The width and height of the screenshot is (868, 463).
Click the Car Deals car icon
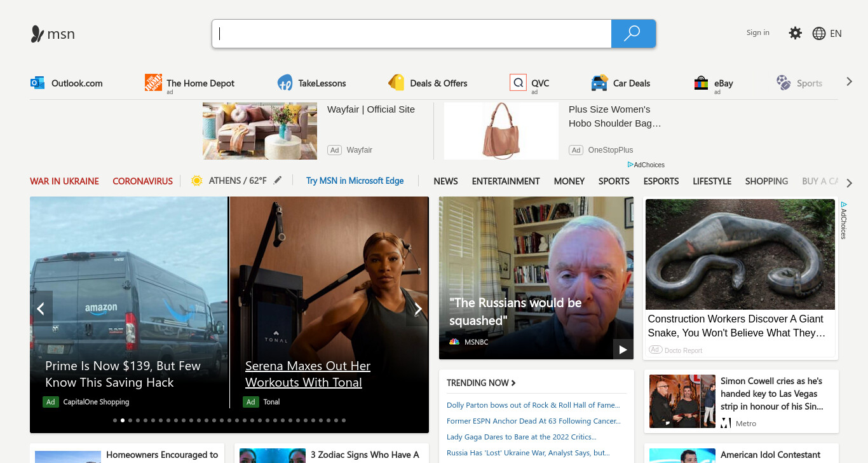coord(599,83)
